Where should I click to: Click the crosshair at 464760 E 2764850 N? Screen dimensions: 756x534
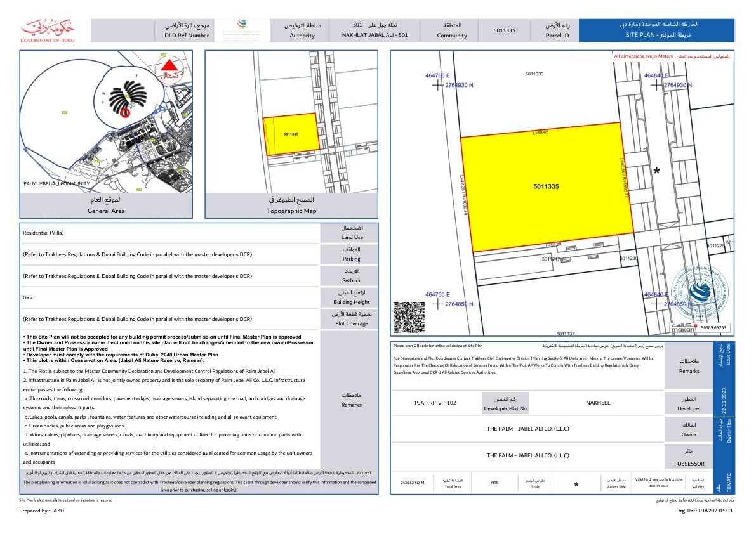437,304
